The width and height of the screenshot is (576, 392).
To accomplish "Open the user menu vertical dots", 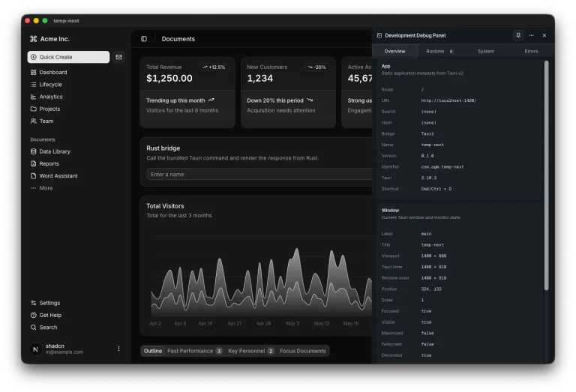I will 118,349.
